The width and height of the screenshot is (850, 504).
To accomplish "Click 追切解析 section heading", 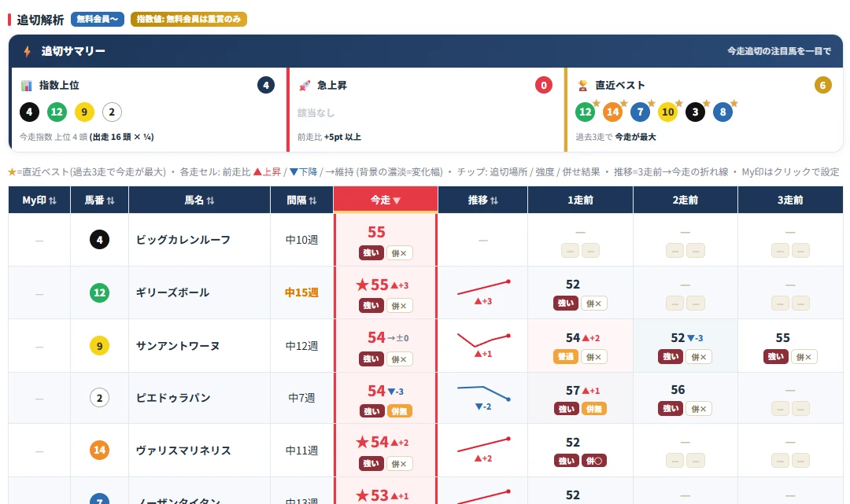I will (x=40, y=20).
